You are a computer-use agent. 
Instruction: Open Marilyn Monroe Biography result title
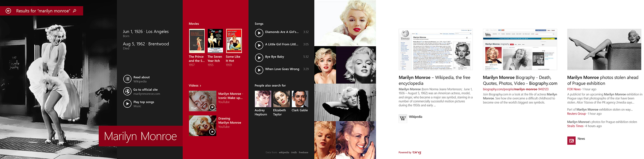click(520, 80)
